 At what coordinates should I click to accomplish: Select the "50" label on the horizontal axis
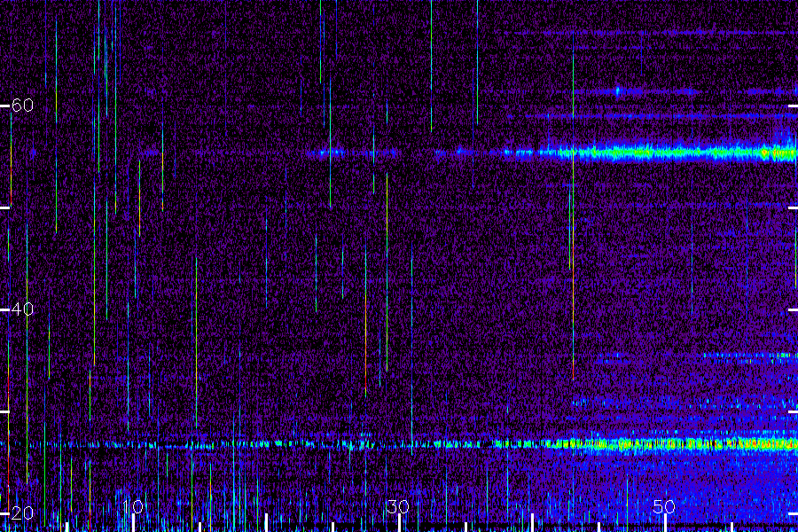click(664, 506)
